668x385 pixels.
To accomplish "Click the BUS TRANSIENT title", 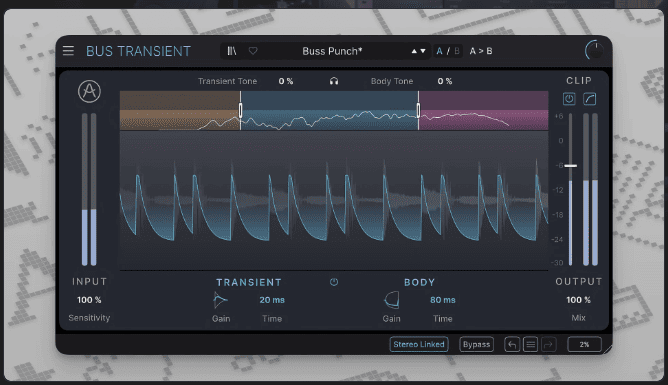I will point(138,51).
